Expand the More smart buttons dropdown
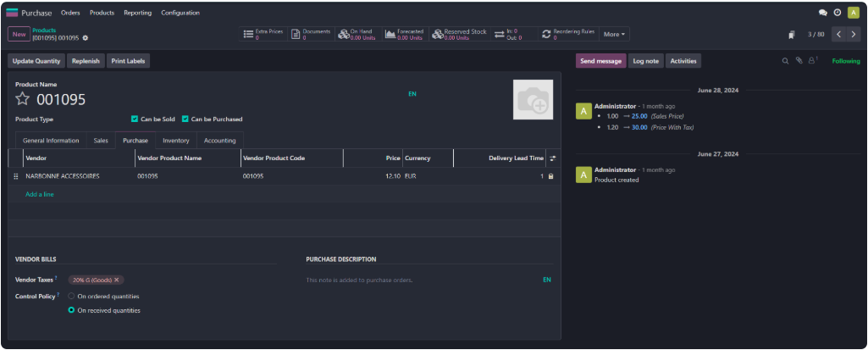Image resolution: width=868 pixels, height=350 pixels. (x=615, y=35)
